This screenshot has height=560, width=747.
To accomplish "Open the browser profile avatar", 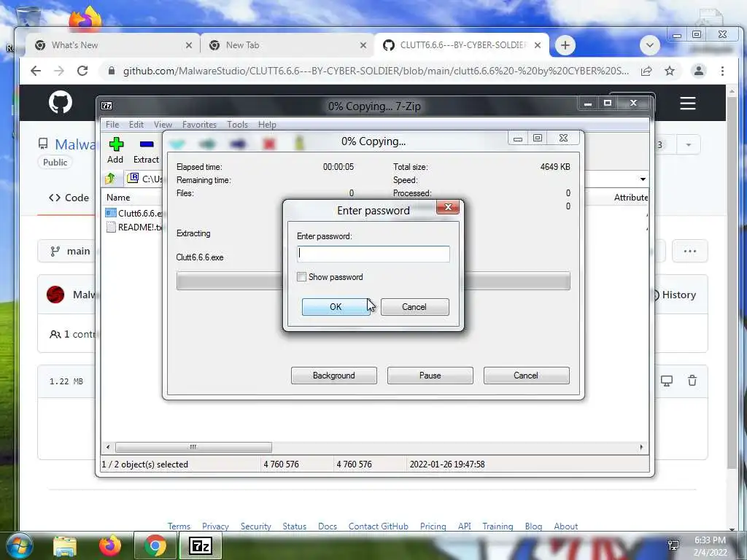I will (698, 71).
